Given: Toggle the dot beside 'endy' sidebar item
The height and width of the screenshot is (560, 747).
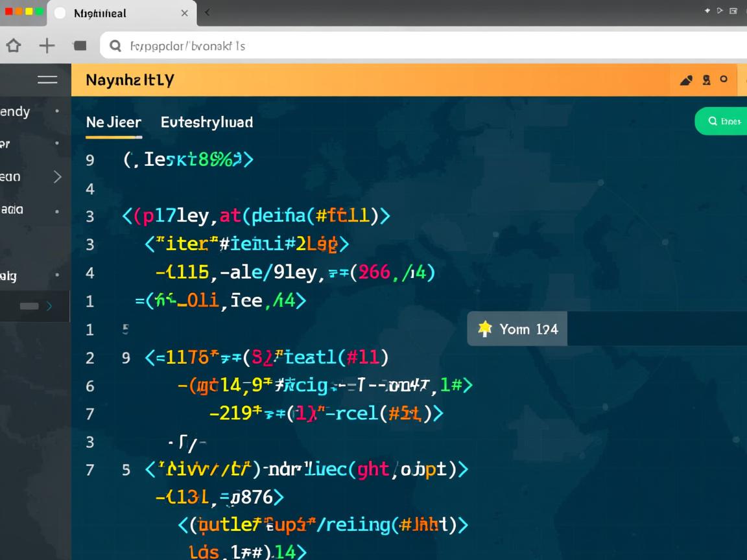Looking at the screenshot, I should coord(57,111).
